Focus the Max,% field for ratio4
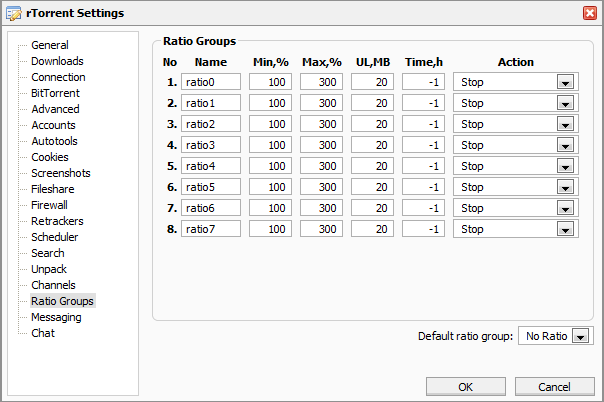This screenshot has height=402, width=604. 321,166
